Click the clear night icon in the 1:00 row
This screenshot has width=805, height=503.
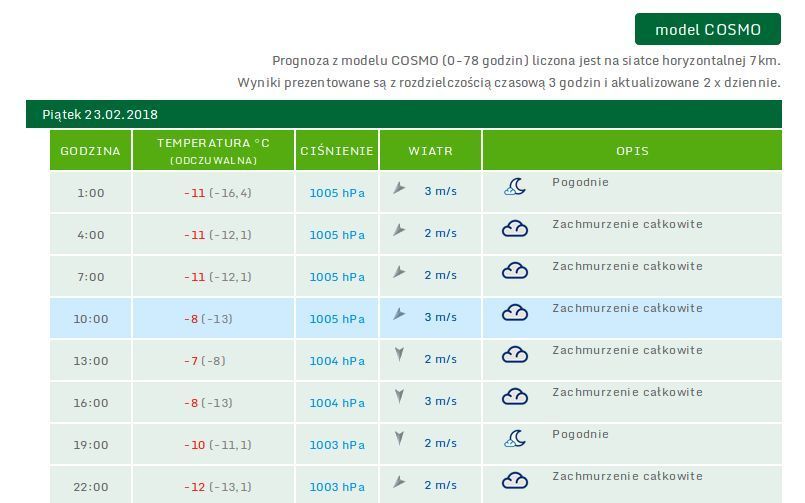[515, 187]
